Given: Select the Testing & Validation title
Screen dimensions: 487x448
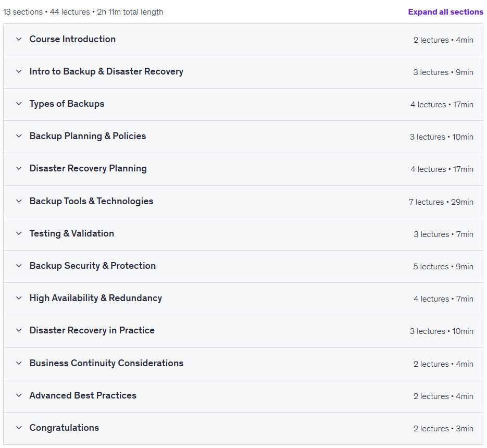Looking at the screenshot, I should (72, 233).
